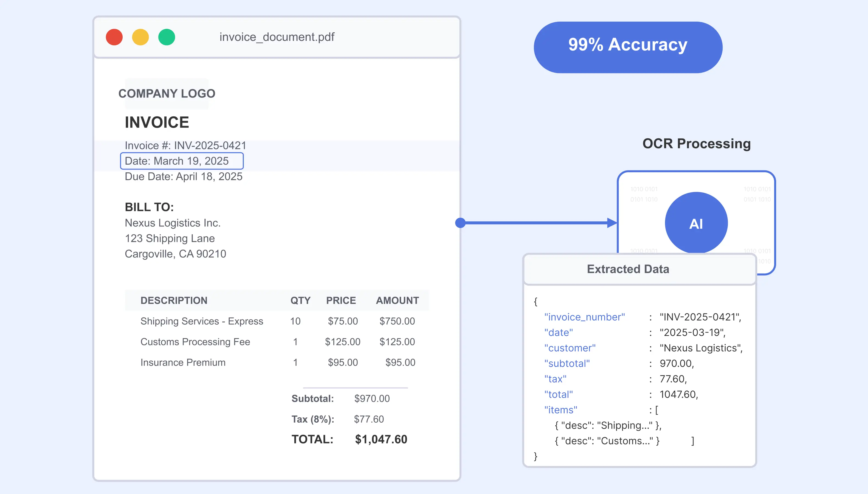Image resolution: width=868 pixels, height=494 pixels.
Task: Click the invoice_document.pdf window title
Action: point(277,37)
